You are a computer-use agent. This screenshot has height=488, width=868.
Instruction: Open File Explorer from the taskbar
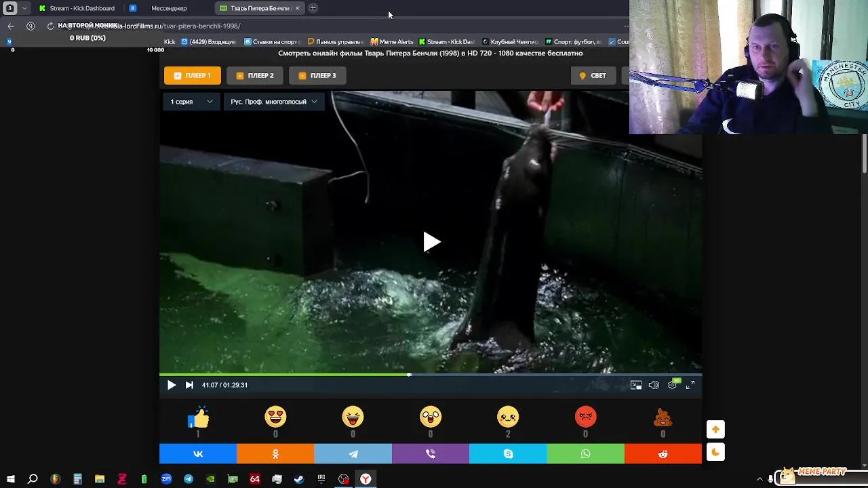point(100,479)
